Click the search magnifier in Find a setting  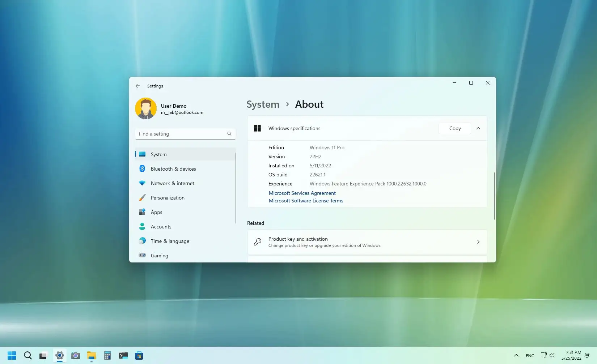coord(229,134)
